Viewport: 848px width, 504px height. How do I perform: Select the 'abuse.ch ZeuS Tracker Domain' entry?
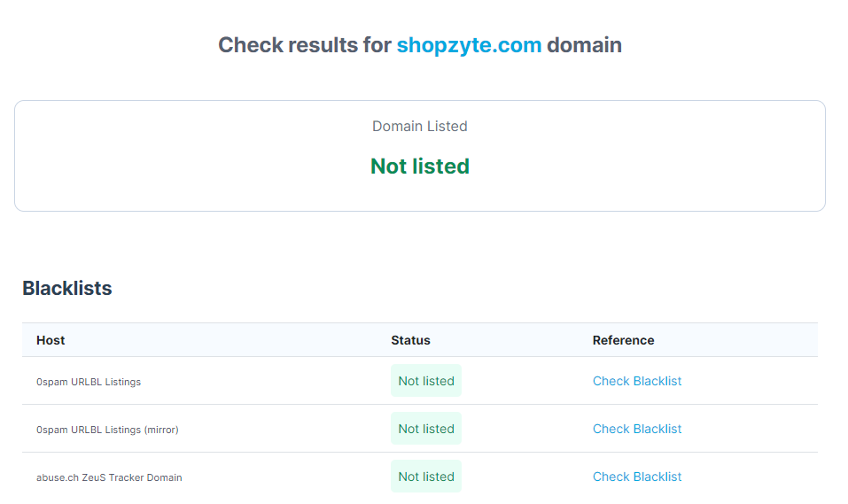(x=109, y=477)
